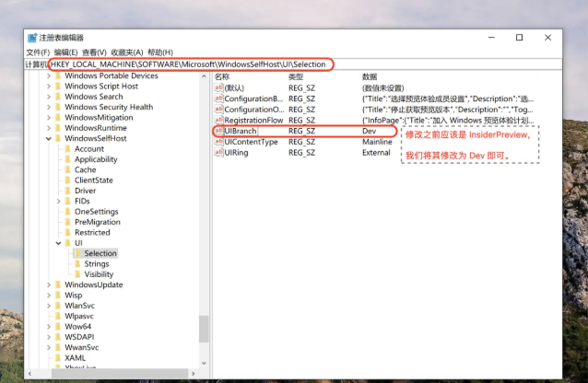Click the RegistrationFlow value icon
The image size is (588, 383).
click(x=219, y=120)
